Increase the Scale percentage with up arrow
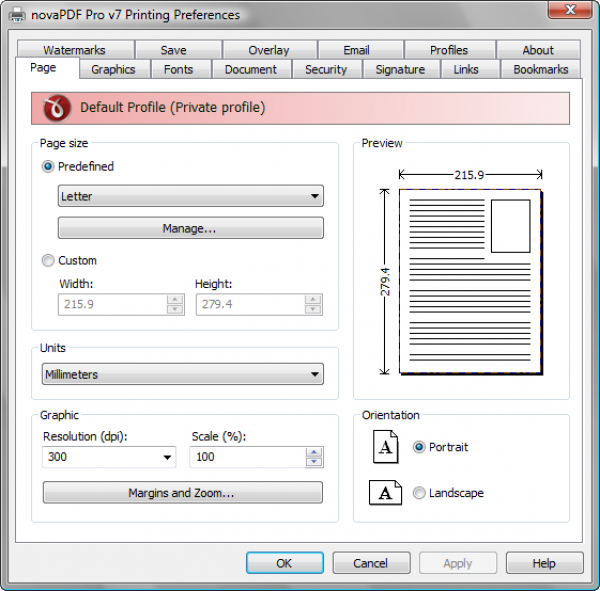600x591 pixels. [314, 452]
